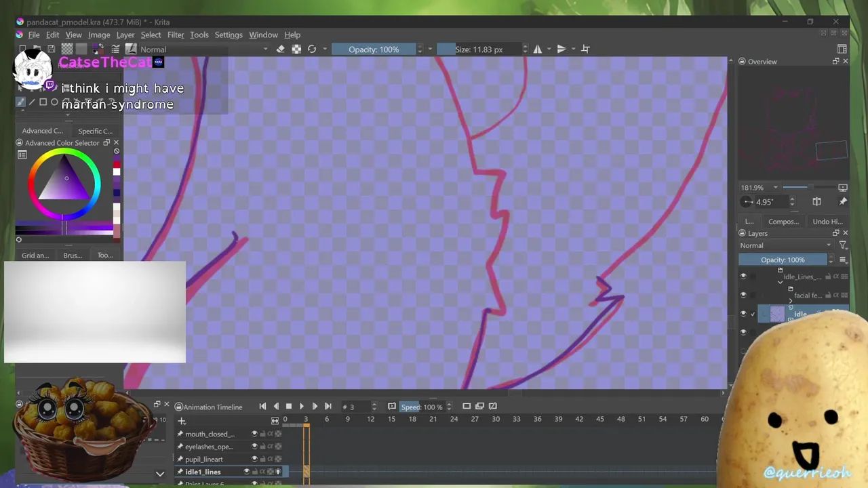This screenshot has width=868, height=488.
Task: Open fill patterns icon in toolbar
Action: (67, 49)
